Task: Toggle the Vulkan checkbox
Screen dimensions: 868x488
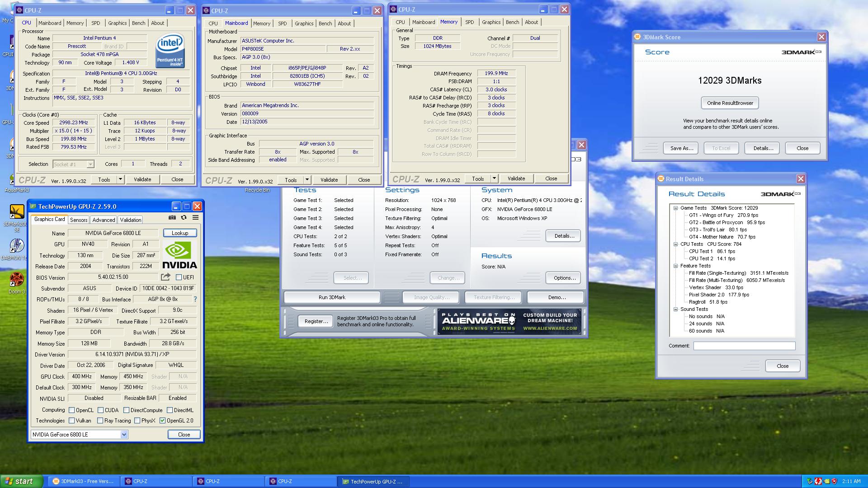Action: coord(71,421)
